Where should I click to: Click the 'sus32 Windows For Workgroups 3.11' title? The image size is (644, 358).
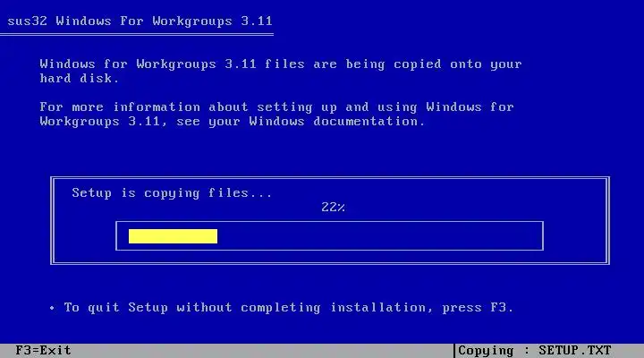point(140,21)
